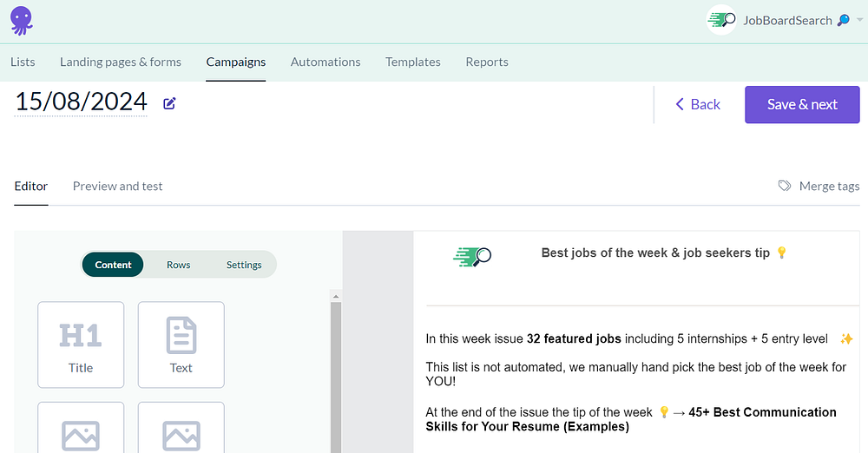Switch to the Editor tab
This screenshot has height=453, width=868.
pyautogui.click(x=31, y=186)
